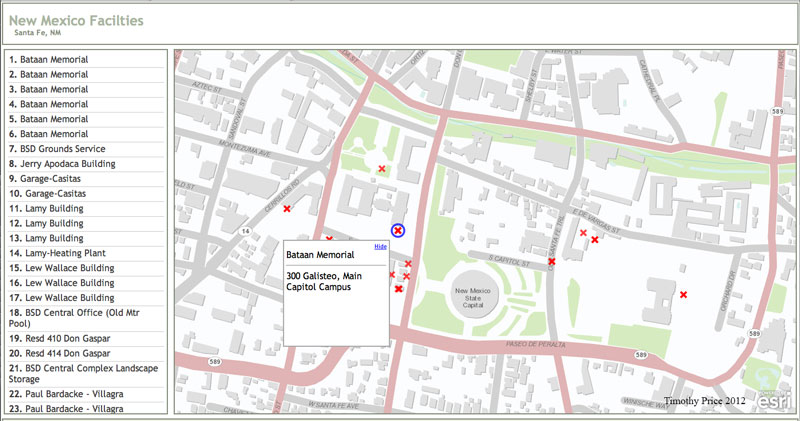Viewport: 800px width, 421px height.
Task: Click the leftmost red marker below E De Vargas St
Action: [x=583, y=233]
